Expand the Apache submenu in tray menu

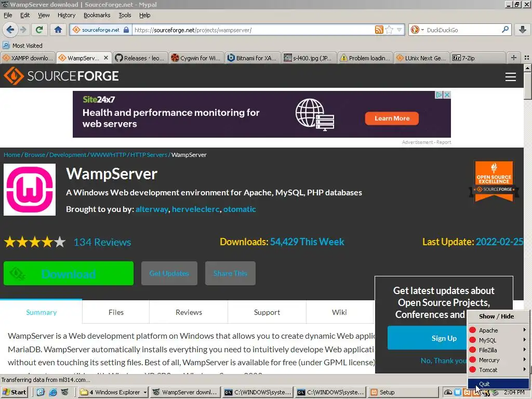(x=498, y=330)
